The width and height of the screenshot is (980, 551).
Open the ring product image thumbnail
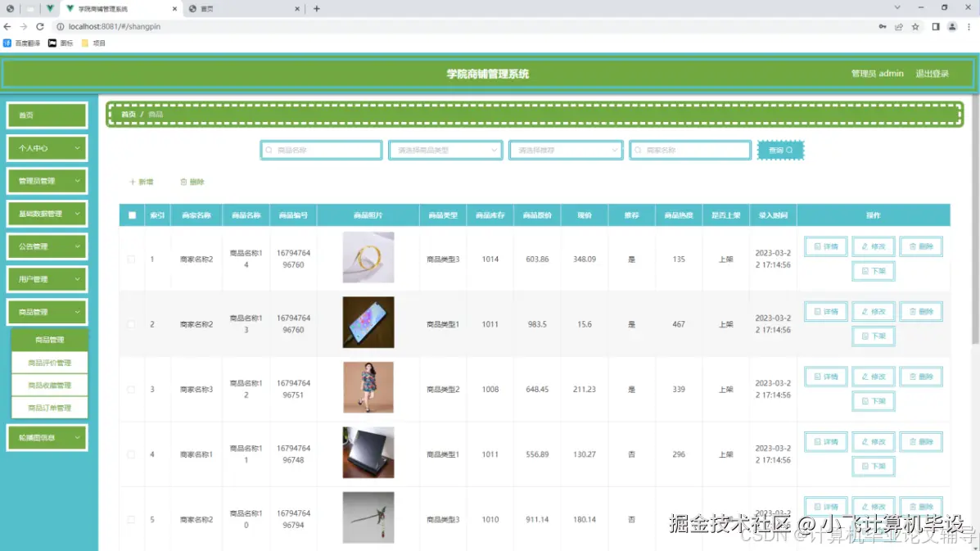[x=368, y=257]
